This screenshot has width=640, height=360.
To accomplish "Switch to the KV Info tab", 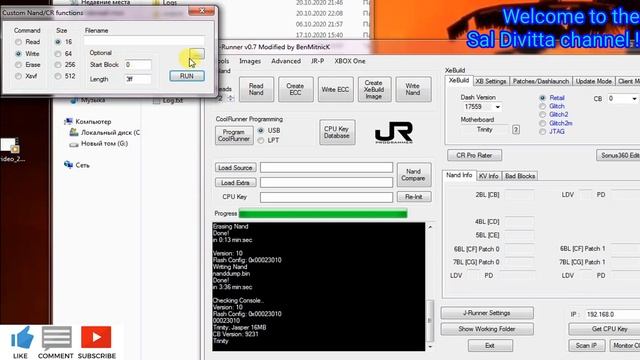I will pyautogui.click(x=489, y=176).
